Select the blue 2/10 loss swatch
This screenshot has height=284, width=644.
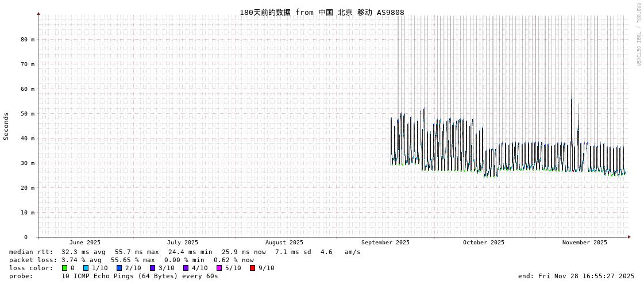click(x=119, y=268)
